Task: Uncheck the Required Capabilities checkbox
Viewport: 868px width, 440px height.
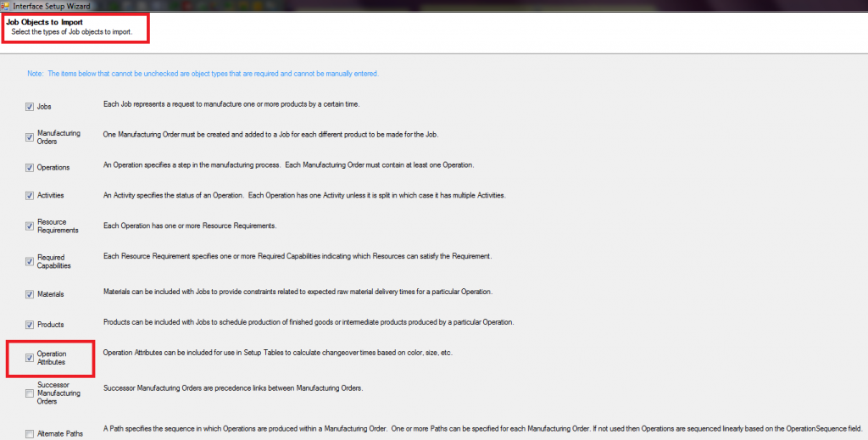Action: point(30,261)
